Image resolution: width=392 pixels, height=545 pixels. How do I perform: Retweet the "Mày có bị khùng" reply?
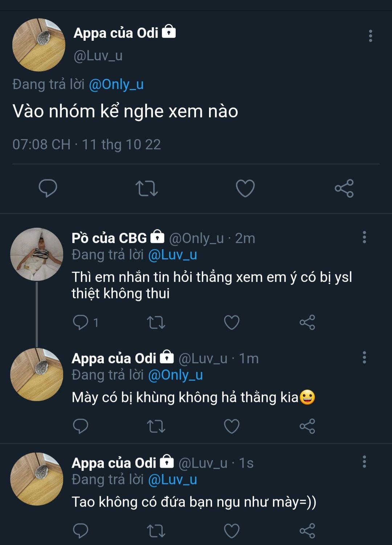156,426
